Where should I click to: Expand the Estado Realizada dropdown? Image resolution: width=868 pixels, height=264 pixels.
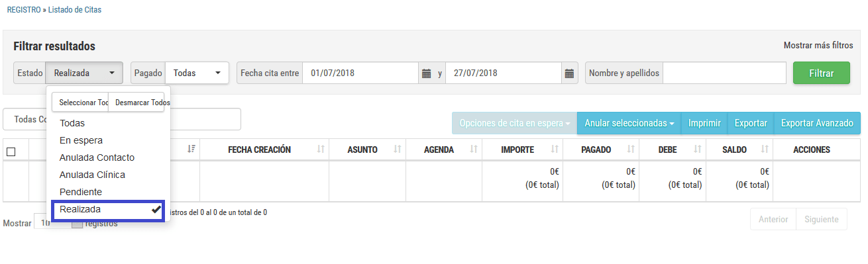(84, 73)
